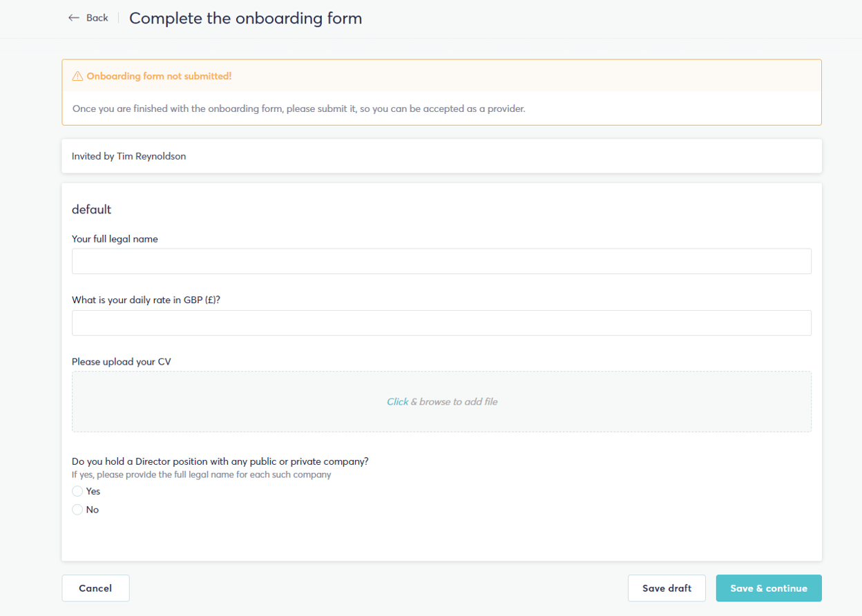Click the 'Complete the onboarding form' page title
Viewport: 862px width, 616px height.
click(x=246, y=18)
